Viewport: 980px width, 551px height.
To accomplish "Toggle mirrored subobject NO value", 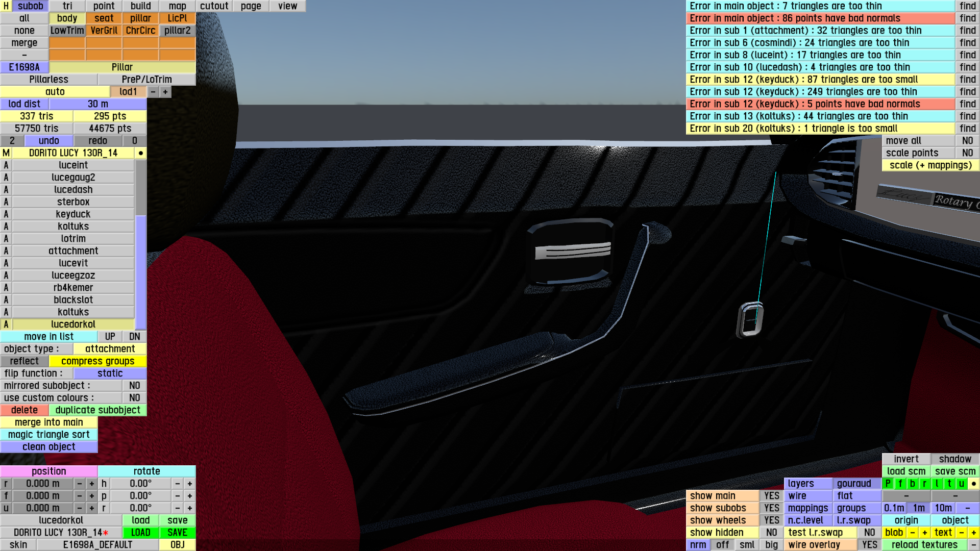I will (134, 386).
